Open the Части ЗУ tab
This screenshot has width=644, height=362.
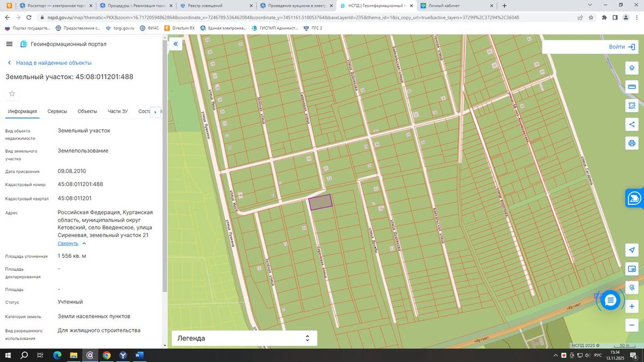[x=118, y=112]
